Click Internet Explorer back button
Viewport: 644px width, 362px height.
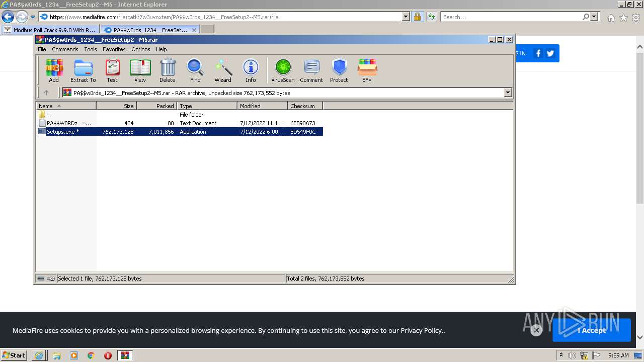point(8,17)
